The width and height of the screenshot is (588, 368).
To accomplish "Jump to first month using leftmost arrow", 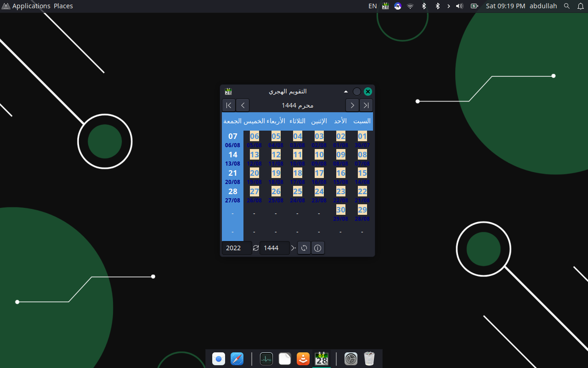I will coord(229,105).
